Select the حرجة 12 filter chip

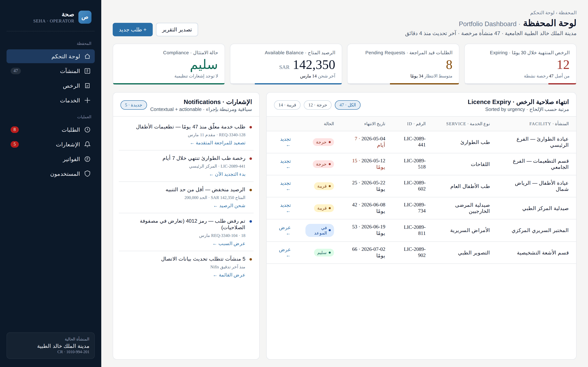tap(317, 105)
